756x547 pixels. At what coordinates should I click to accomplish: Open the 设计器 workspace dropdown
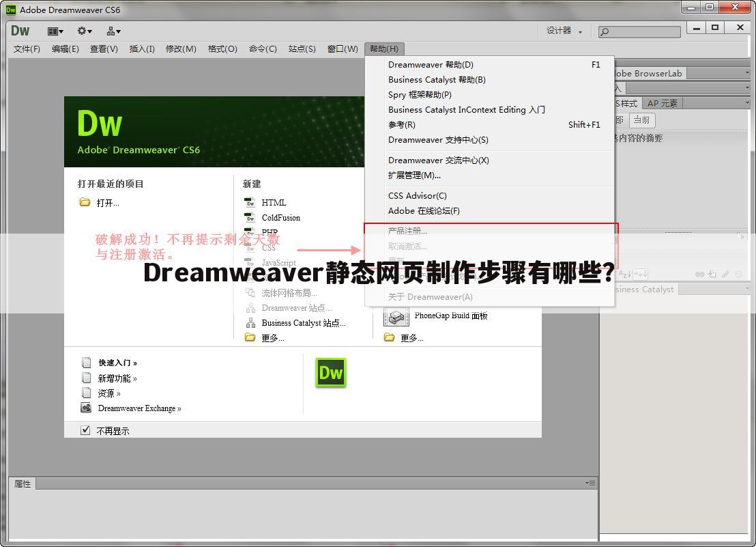pyautogui.click(x=564, y=31)
